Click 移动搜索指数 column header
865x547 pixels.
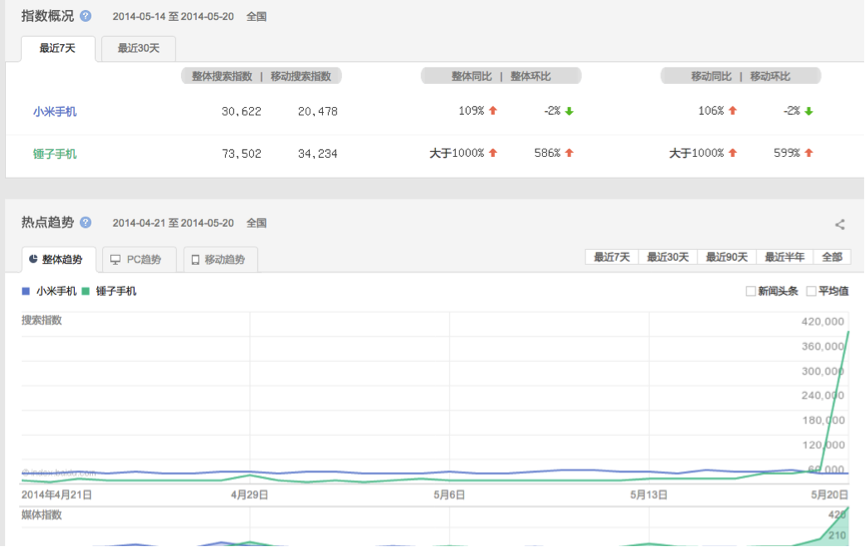click(x=301, y=76)
